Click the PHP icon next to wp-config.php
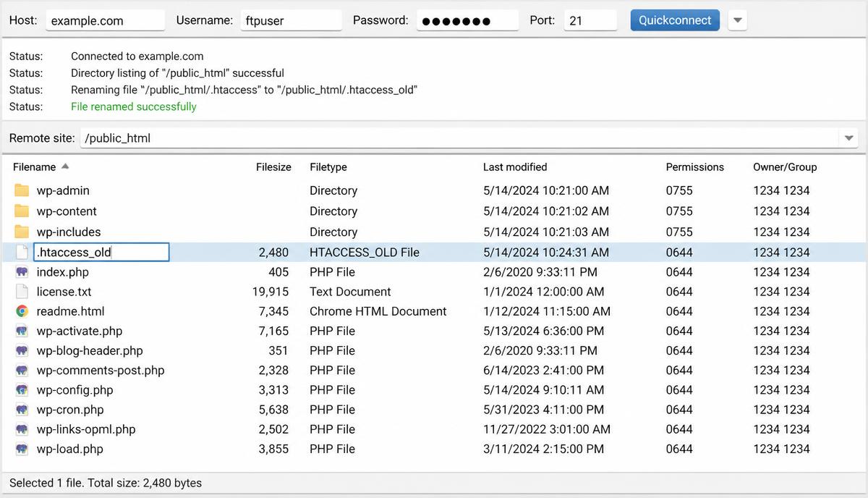Image resolution: width=868 pixels, height=498 pixels. [22, 389]
